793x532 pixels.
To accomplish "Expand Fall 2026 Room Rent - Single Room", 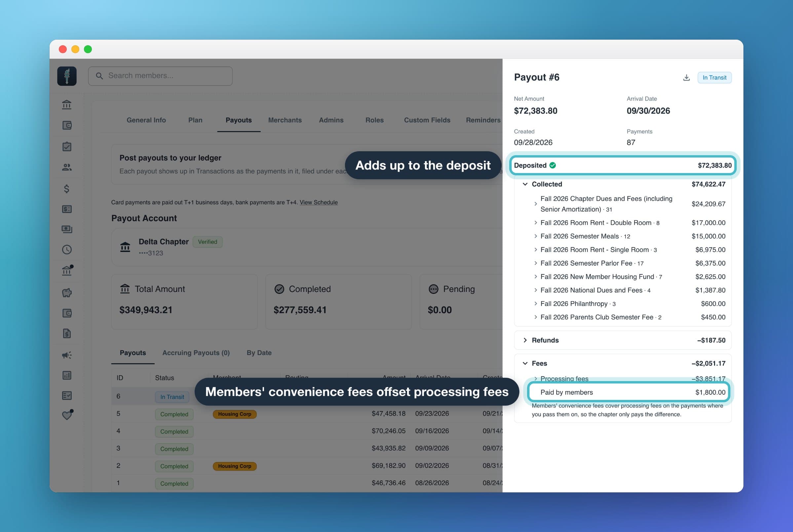I will coord(536,250).
